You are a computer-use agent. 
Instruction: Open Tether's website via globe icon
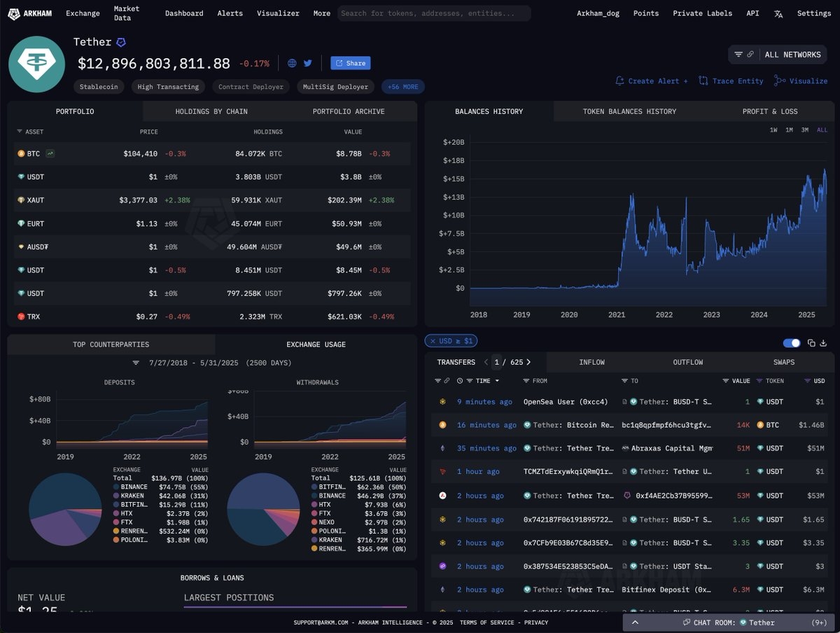coord(292,63)
